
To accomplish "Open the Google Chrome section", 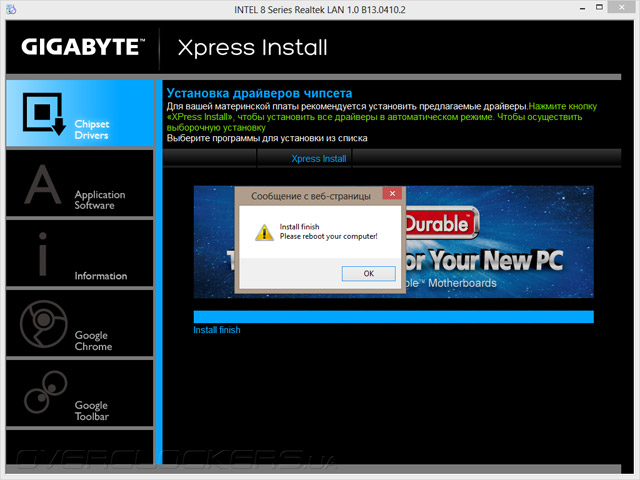I will [80, 323].
